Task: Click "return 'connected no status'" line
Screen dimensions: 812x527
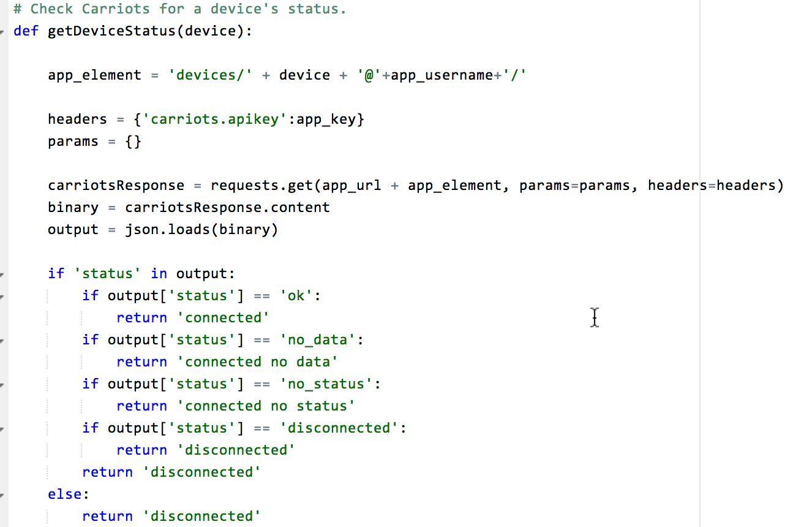Action: pos(236,406)
